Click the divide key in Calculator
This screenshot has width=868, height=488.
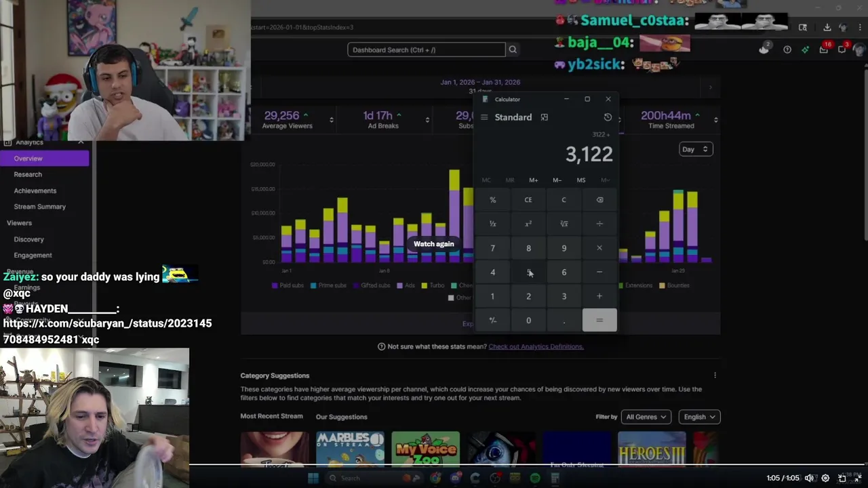599,224
